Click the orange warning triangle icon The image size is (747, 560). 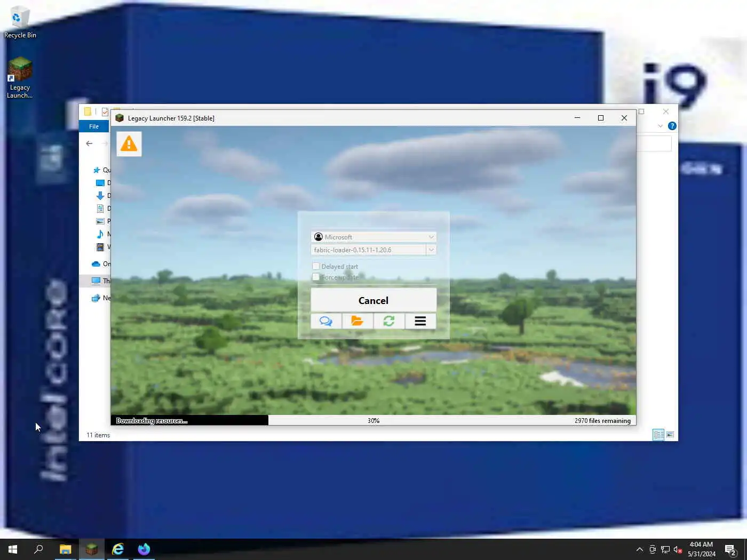129,143
